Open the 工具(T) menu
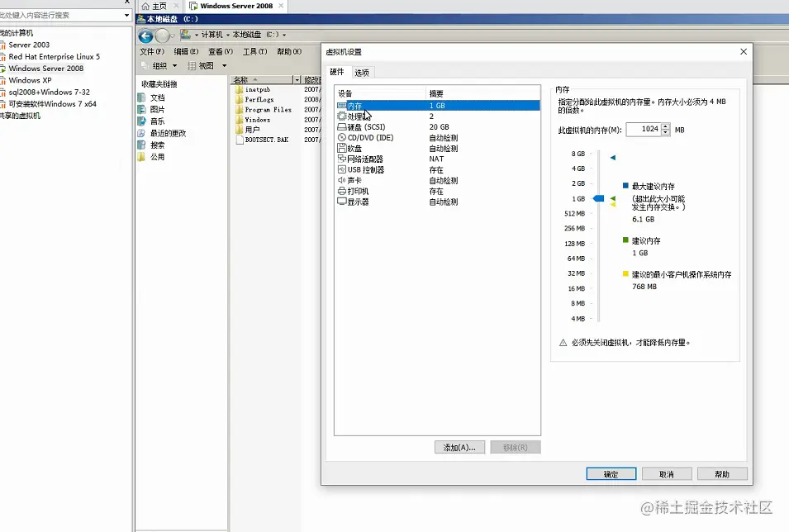Viewport: 789px width, 532px height. pyautogui.click(x=255, y=51)
